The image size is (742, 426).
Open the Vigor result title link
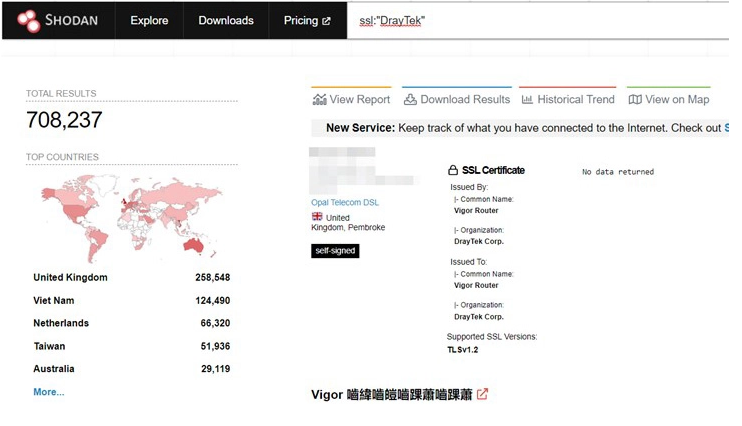point(391,394)
